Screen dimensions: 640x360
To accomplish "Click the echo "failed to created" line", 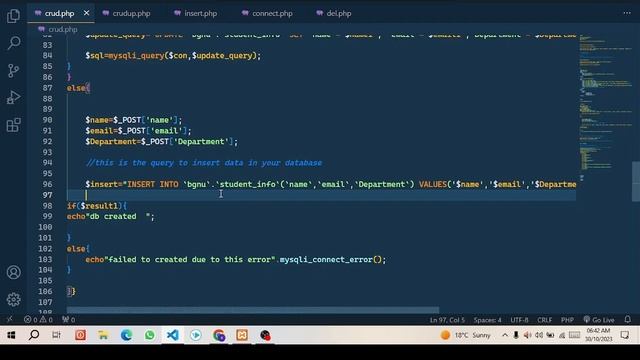I will click(236, 260).
